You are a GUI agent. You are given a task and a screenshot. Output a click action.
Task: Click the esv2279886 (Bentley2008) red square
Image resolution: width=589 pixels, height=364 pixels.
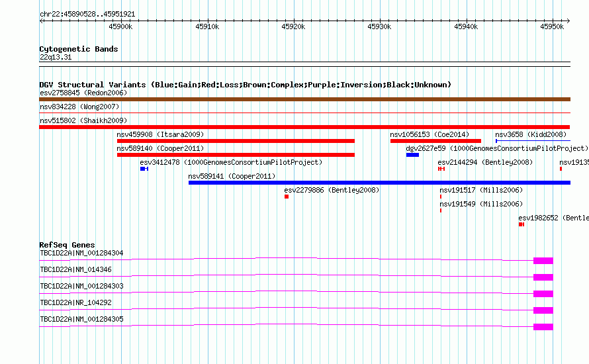pos(287,197)
